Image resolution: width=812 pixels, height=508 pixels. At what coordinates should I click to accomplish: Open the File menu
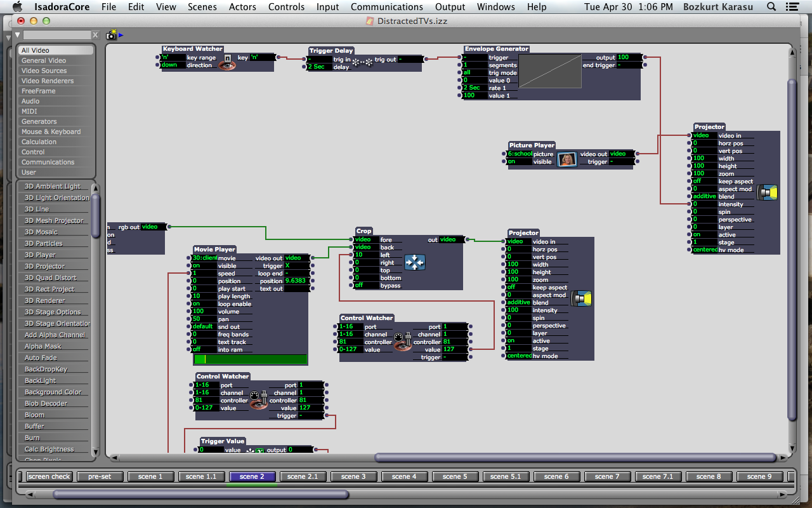[108, 7]
